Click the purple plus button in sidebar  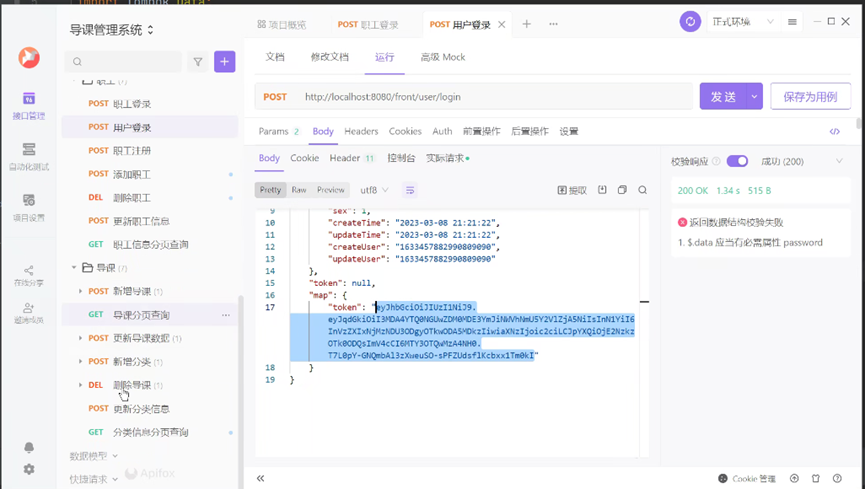pos(224,62)
